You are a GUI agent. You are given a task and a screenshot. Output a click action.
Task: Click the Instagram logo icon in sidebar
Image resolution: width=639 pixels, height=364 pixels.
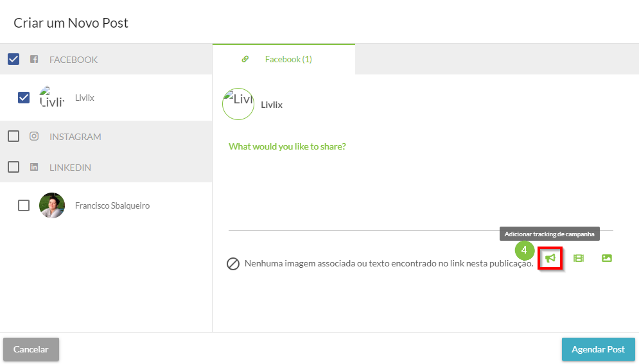[x=34, y=136]
